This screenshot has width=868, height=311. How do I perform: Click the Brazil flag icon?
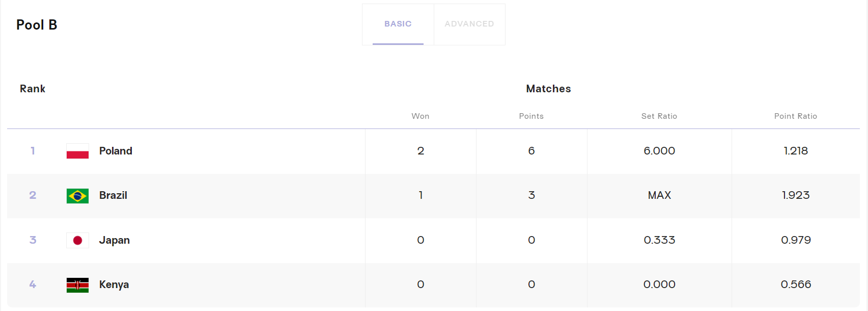[x=77, y=196]
